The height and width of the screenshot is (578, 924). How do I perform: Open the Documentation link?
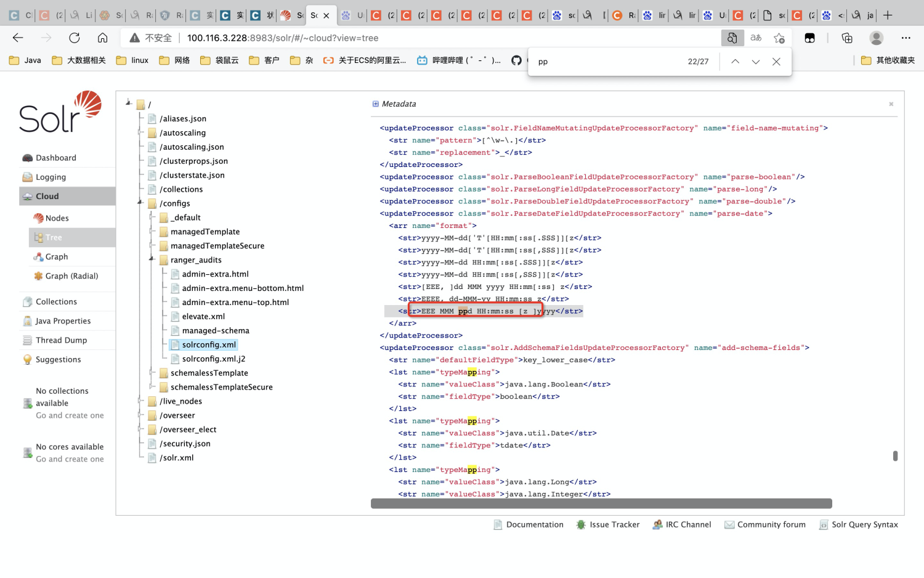(x=535, y=524)
